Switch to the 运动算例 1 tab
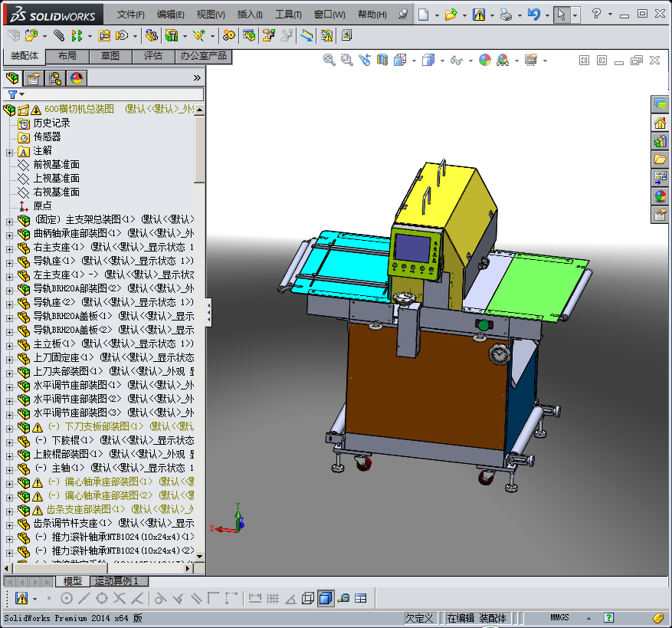The height and width of the screenshot is (628, 672). coord(119,581)
